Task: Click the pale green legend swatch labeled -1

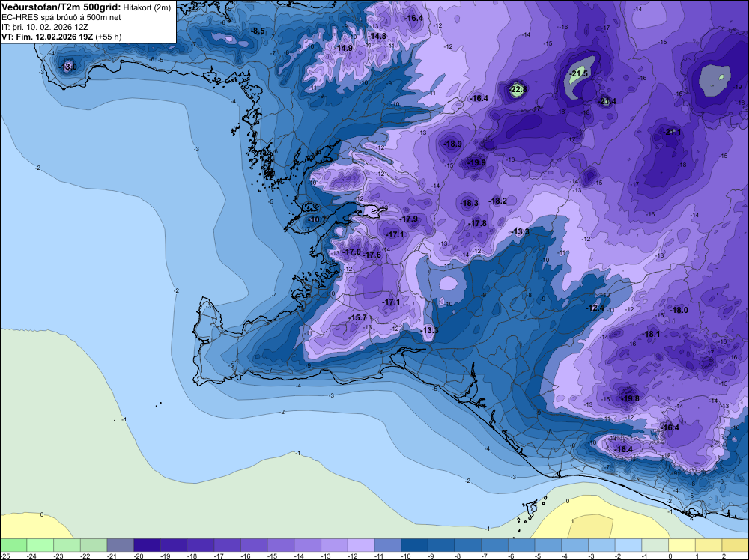Action: pyautogui.click(x=655, y=545)
